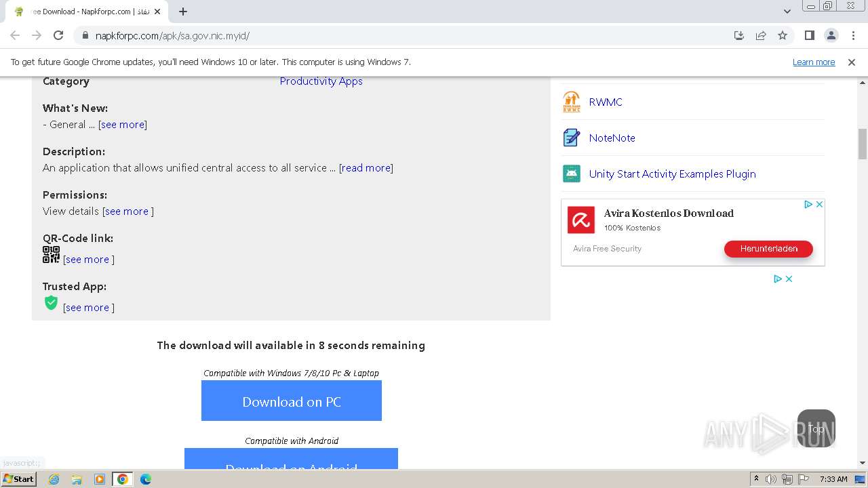Close the Avira advertisement
Image resolution: width=868 pixels, height=488 pixels.
[819, 204]
